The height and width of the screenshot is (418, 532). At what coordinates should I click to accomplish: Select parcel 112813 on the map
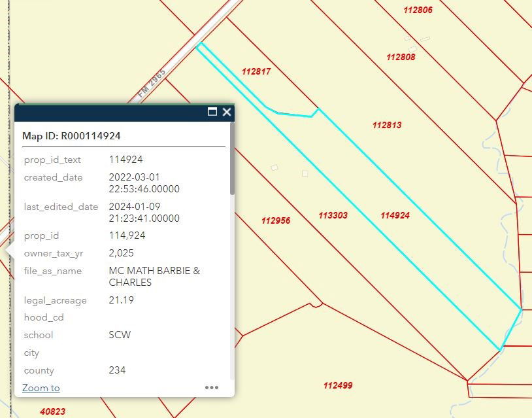point(387,126)
